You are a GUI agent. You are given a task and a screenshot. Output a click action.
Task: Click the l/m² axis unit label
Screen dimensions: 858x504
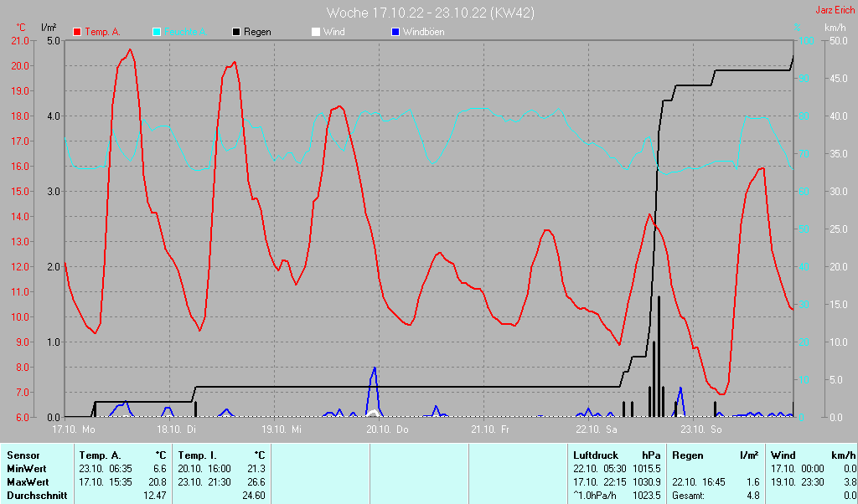click(x=49, y=28)
